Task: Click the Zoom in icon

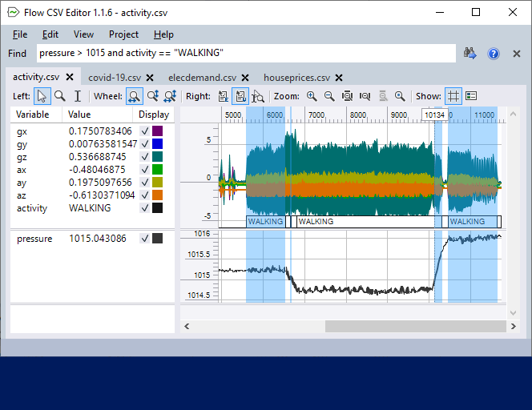Action: coord(312,96)
